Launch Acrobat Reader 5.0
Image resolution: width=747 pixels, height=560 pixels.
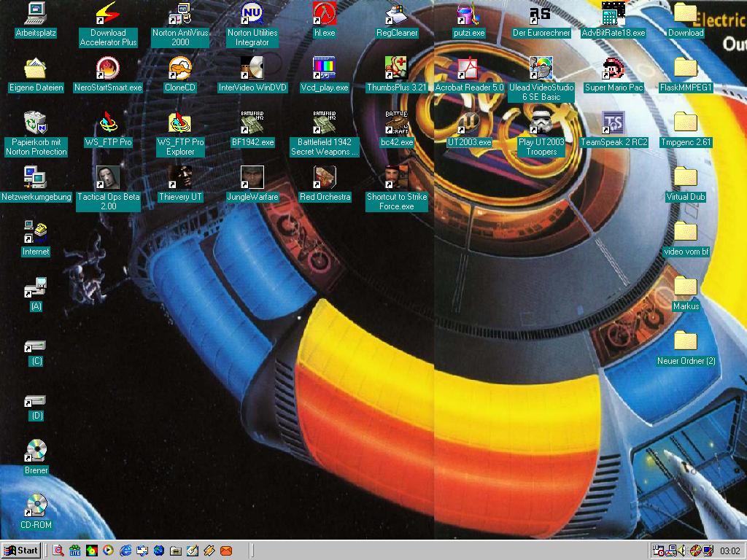469,75
